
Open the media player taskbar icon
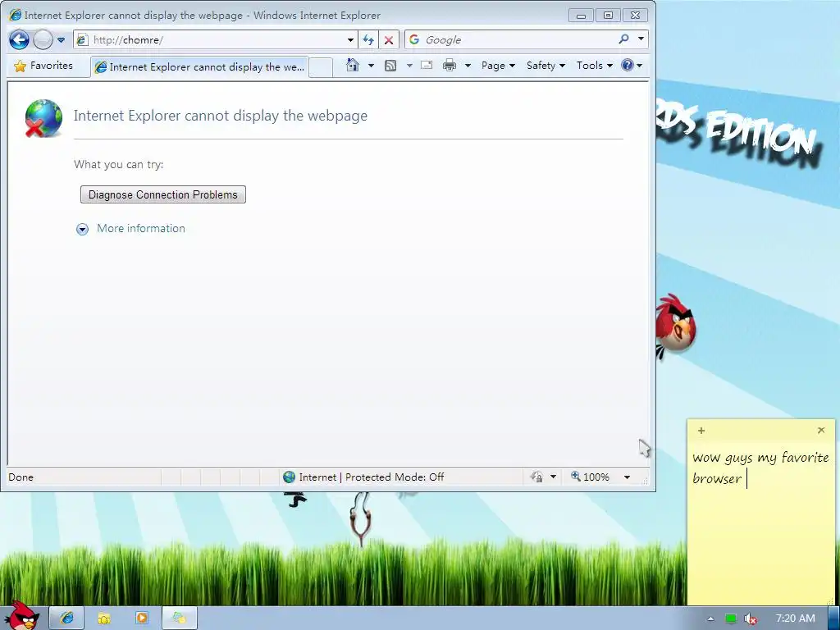pyautogui.click(x=141, y=619)
